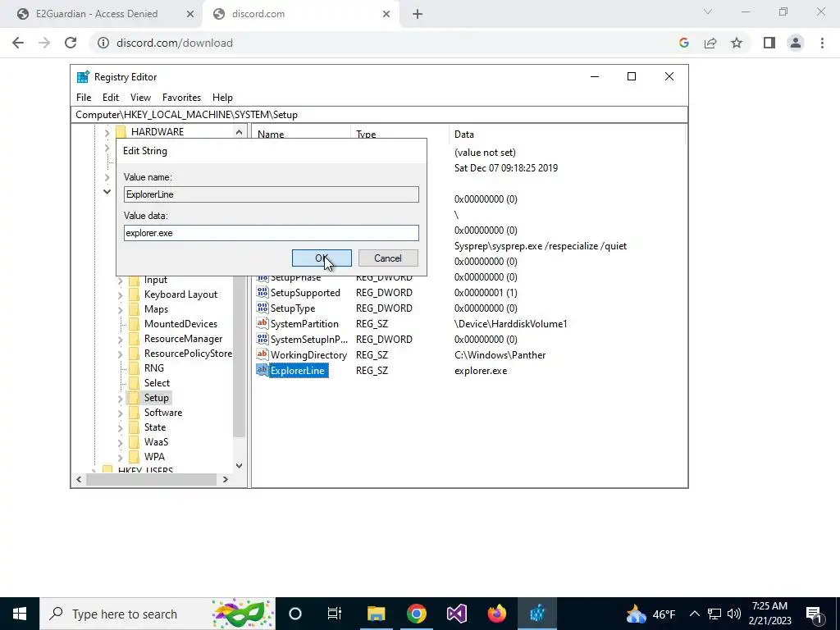Screen dimensions: 840x630
Task: Click the WorkingDirectory string value icon
Action: point(262,354)
